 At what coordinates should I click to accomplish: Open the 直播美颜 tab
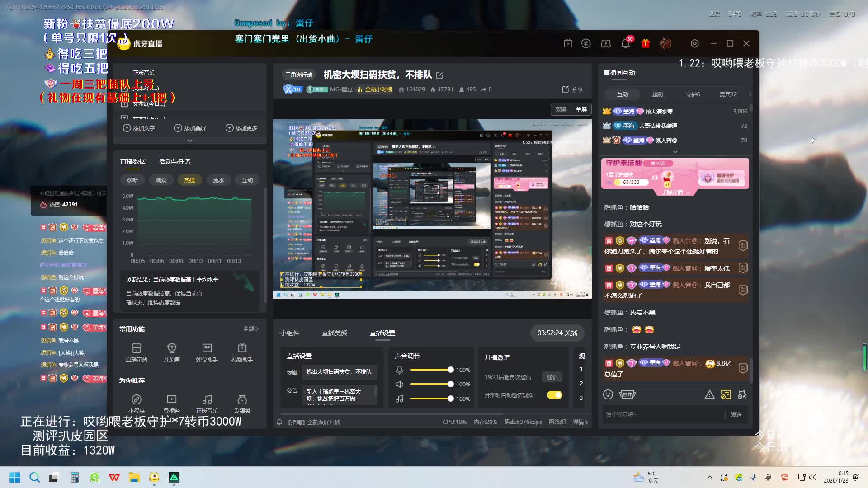click(334, 333)
